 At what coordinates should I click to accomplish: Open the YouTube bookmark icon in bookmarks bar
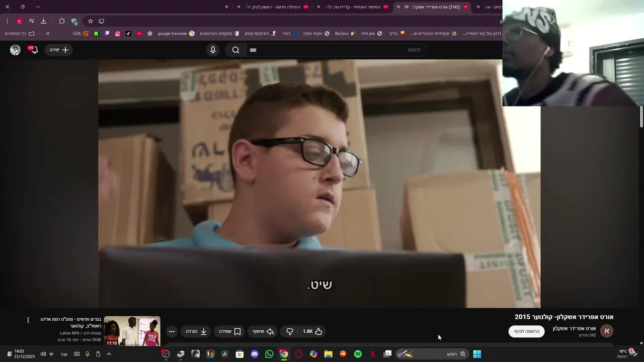click(139, 34)
